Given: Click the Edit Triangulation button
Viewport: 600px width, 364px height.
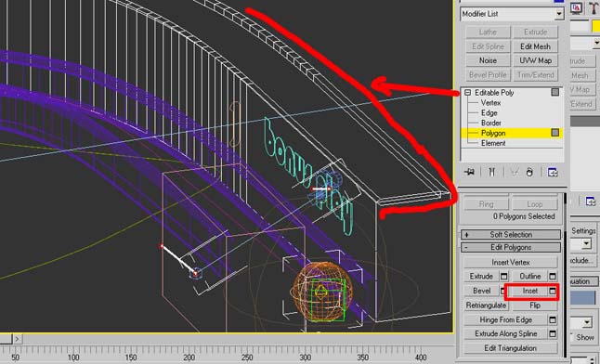Looking at the screenshot, I should [511, 348].
